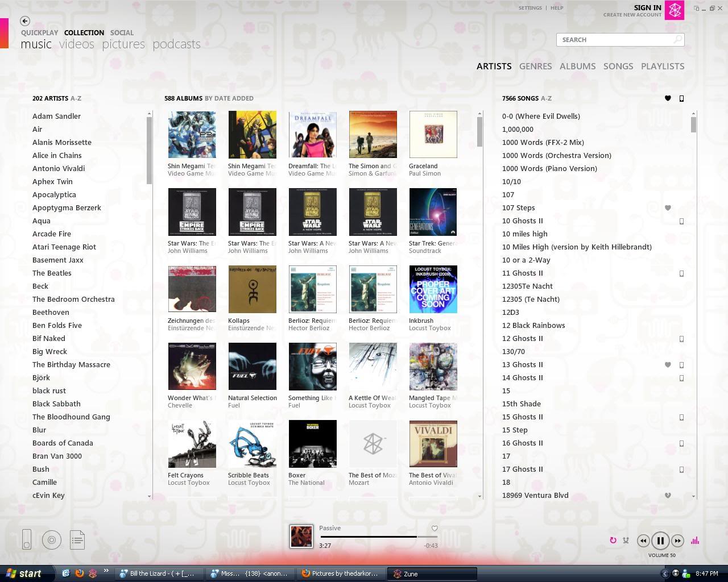Viewport: 728px width, 582px height.
Task: Click albums list scroll up arrow
Action: click(479, 113)
